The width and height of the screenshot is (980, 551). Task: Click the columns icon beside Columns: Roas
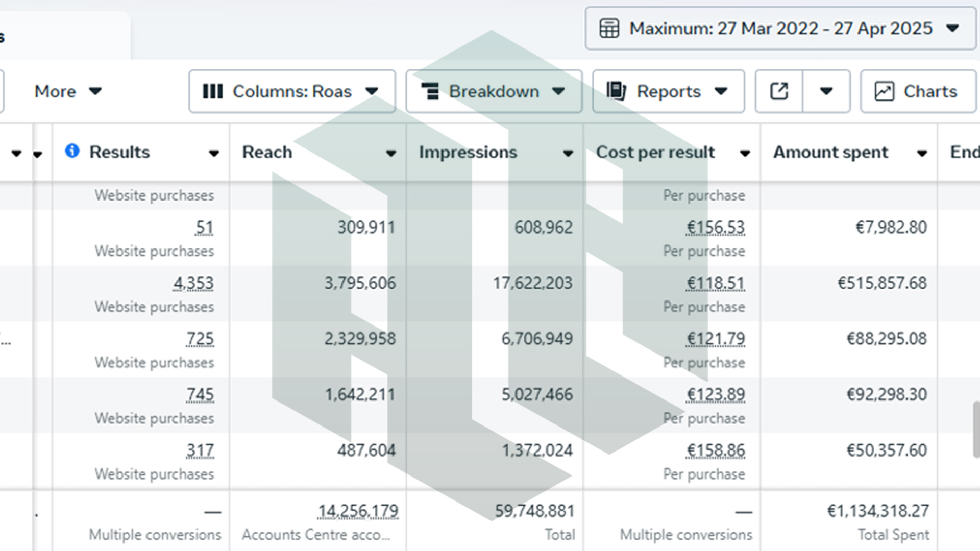(x=213, y=91)
